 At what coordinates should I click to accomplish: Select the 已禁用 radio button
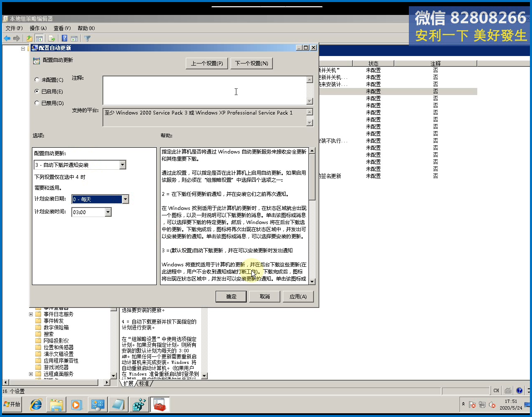click(37, 103)
